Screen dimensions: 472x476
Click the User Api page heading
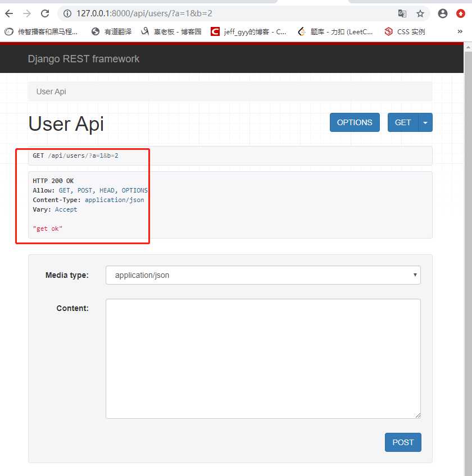[x=66, y=124]
